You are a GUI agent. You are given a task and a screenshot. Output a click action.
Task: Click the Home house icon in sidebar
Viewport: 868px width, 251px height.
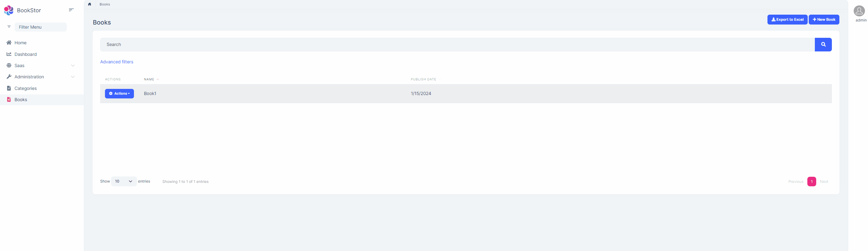(x=9, y=43)
